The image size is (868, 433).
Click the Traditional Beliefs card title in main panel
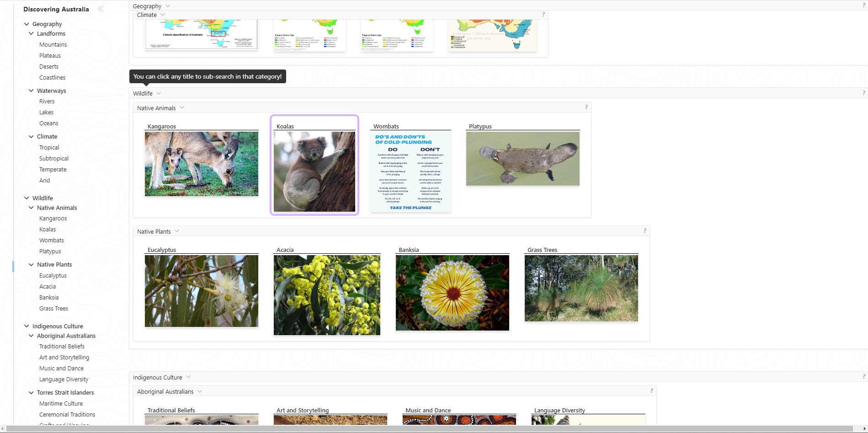[171, 410]
